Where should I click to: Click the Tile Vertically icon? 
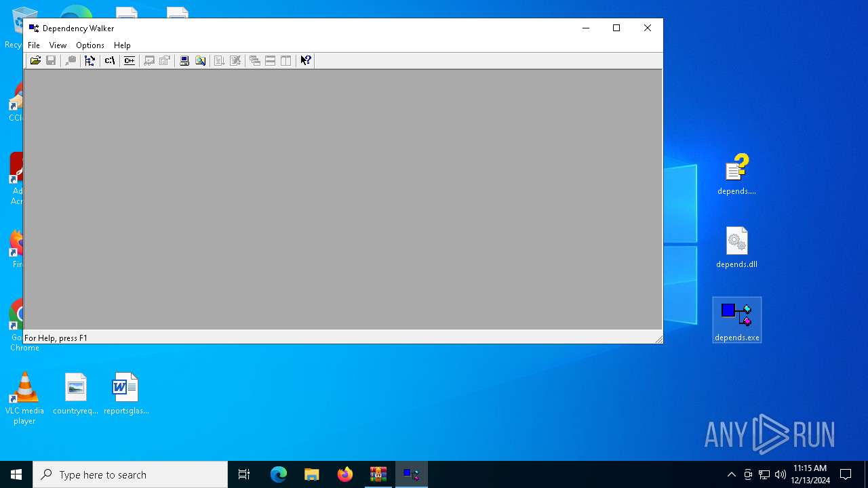(286, 60)
